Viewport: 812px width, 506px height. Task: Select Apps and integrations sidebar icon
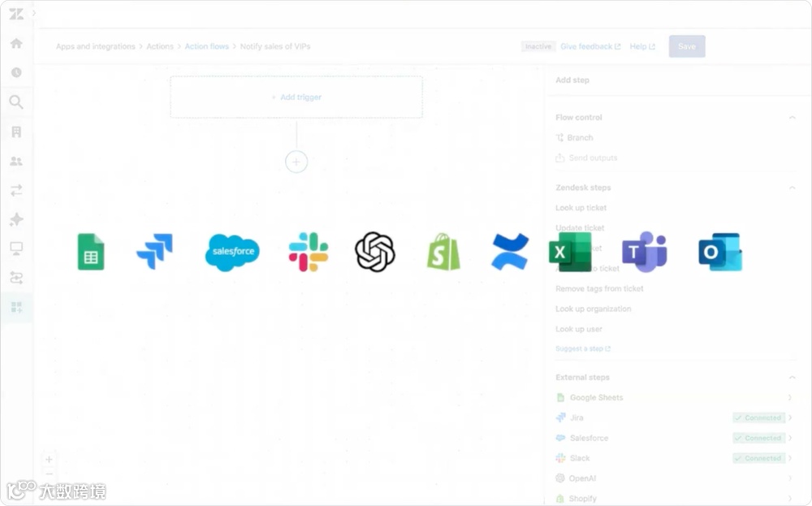click(16, 307)
